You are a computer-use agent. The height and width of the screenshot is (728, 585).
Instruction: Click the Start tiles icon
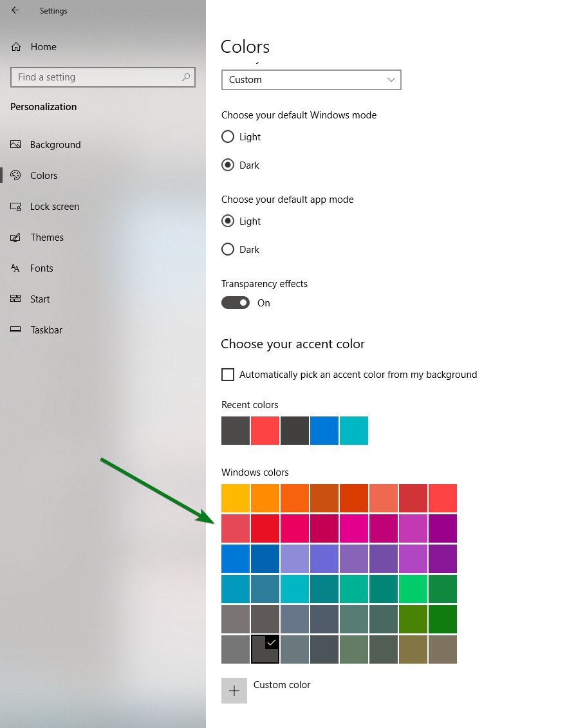point(16,299)
